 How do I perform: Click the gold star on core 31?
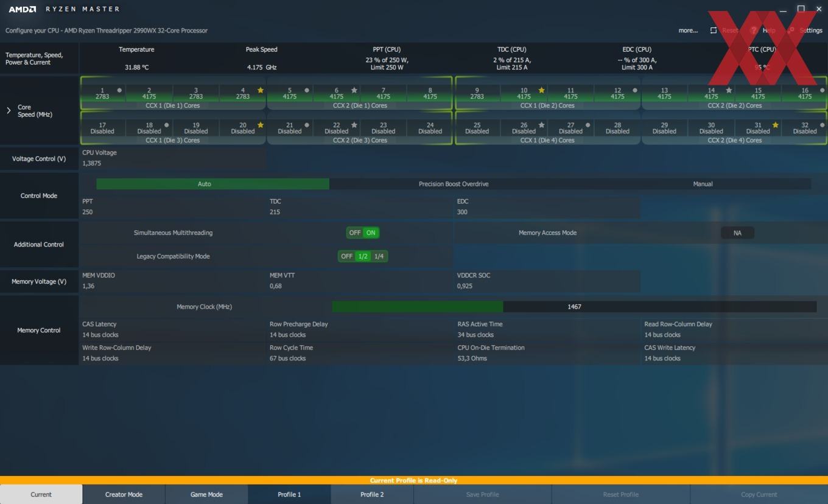(775, 125)
